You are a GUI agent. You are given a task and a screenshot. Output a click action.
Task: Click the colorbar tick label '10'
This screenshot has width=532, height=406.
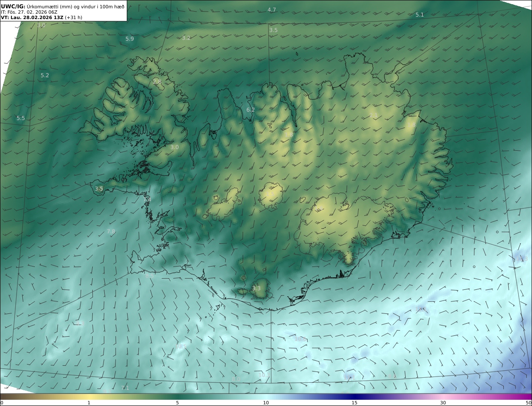(x=266, y=403)
